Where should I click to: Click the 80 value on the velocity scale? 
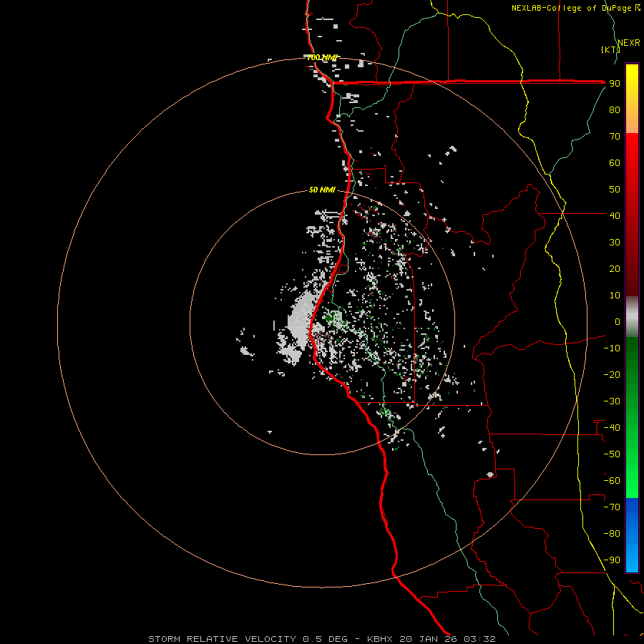pyautogui.click(x=615, y=110)
